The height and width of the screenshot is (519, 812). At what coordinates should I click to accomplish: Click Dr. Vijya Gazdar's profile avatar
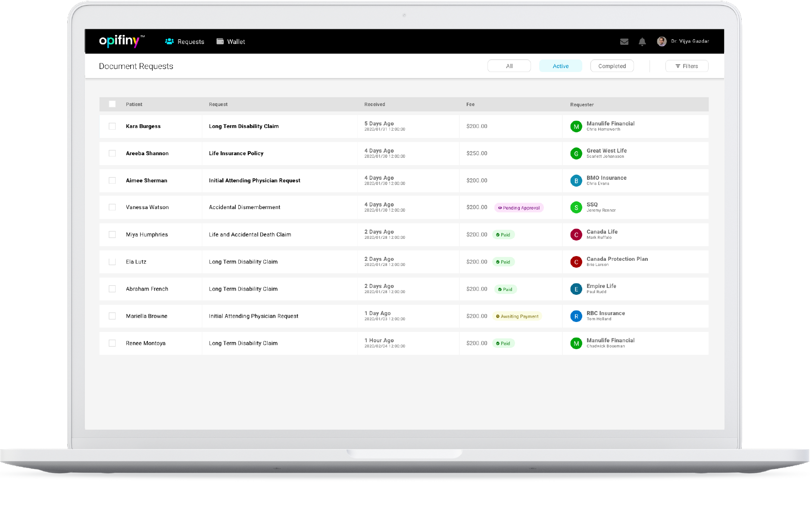(662, 41)
